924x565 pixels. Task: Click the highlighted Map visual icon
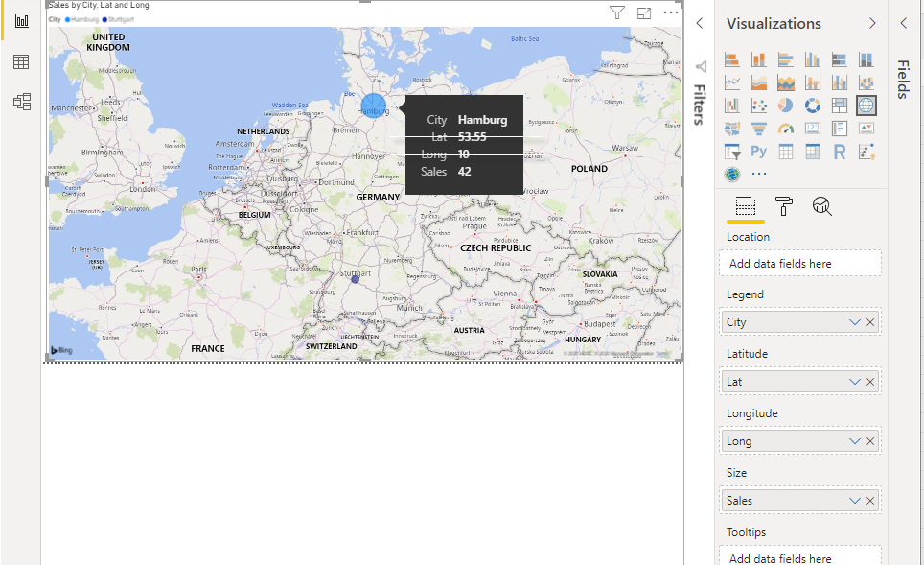point(866,106)
